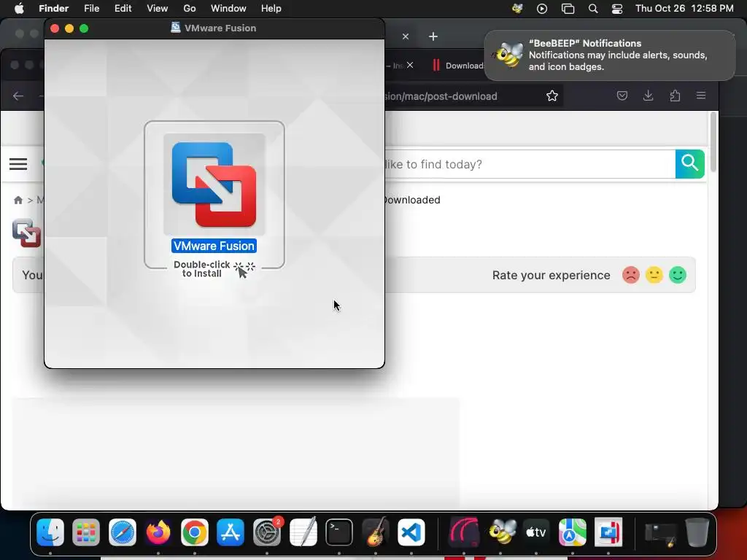Image resolution: width=747 pixels, height=560 pixels.
Task: Click the mounted disk icon in Dock
Action: [661, 533]
